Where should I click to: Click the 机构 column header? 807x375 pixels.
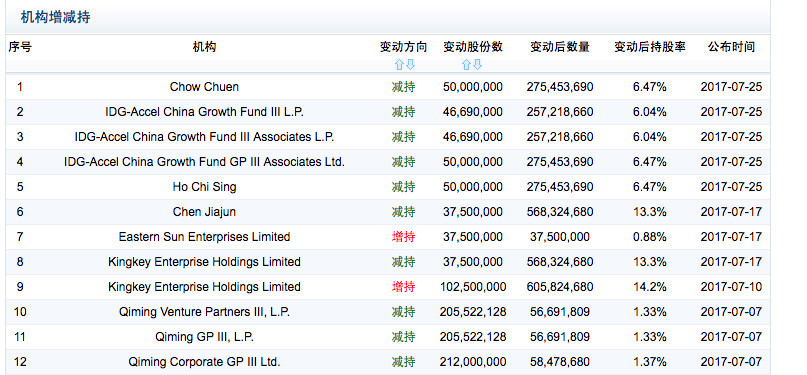tap(204, 47)
